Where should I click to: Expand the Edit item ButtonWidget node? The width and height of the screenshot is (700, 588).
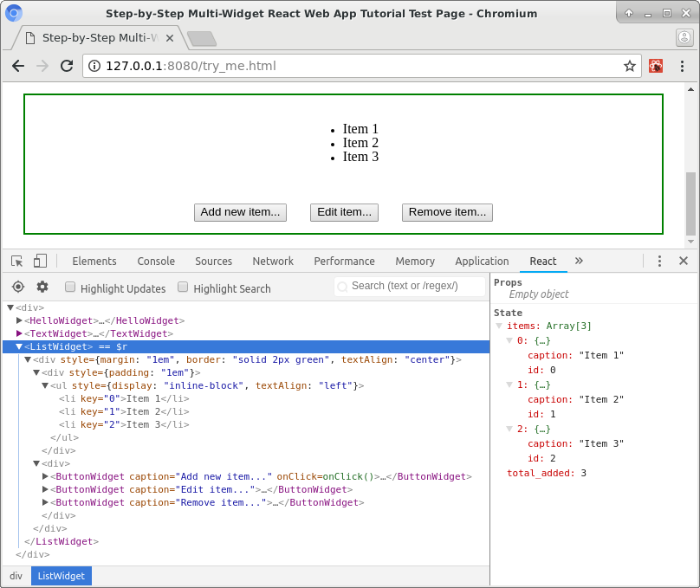(46, 489)
